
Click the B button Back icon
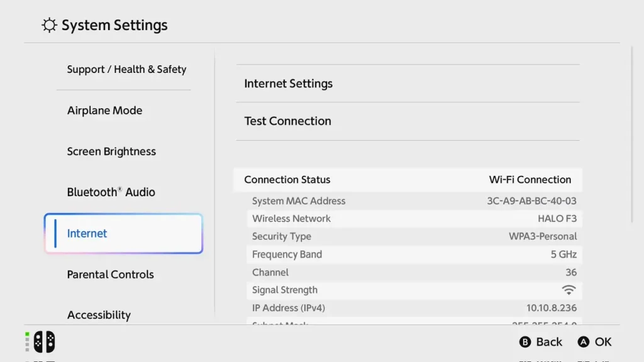coord(525,342)
